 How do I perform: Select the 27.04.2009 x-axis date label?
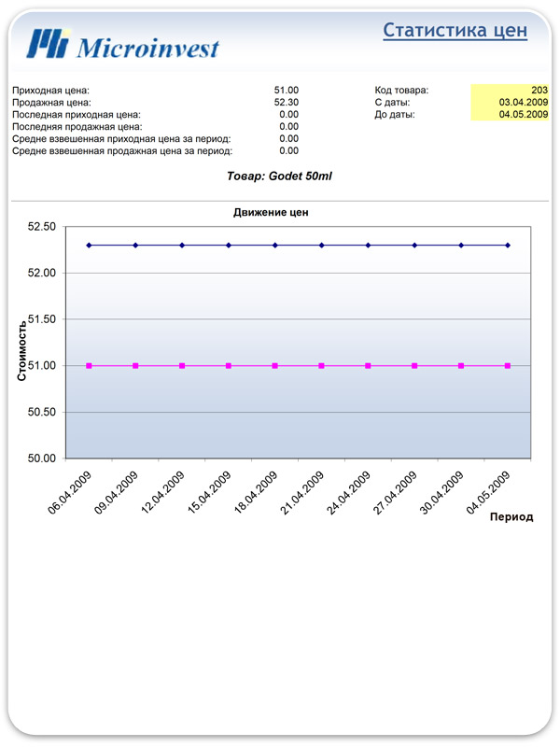click(394, 493)
